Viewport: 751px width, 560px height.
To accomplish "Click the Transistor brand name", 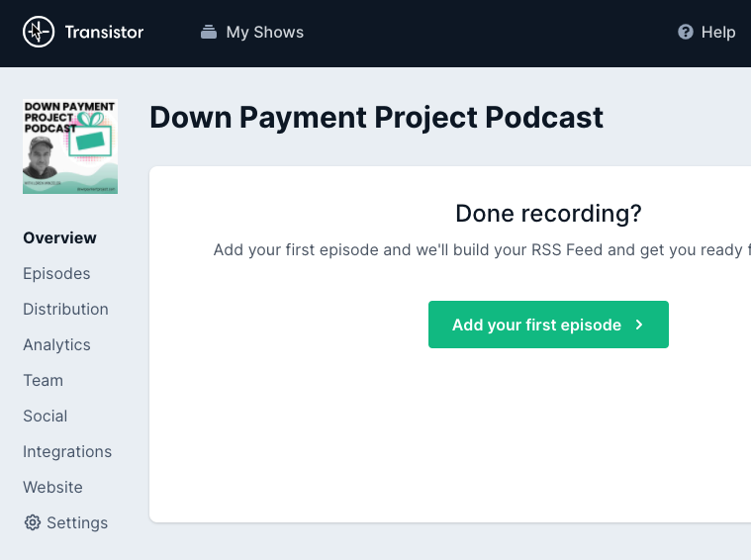I will (x=104, y=32).
